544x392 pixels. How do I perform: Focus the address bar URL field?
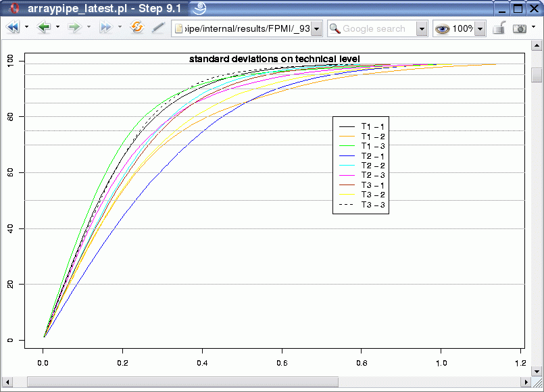point(247,28)
